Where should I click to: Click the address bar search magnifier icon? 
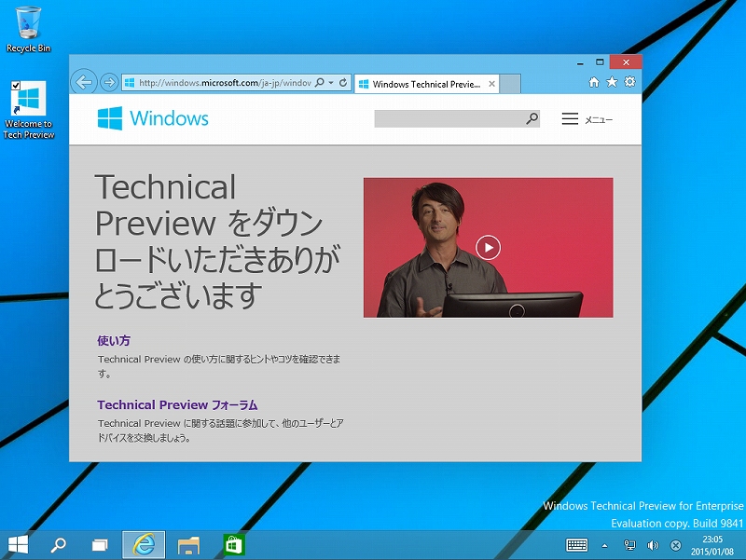tap(320, 82)
